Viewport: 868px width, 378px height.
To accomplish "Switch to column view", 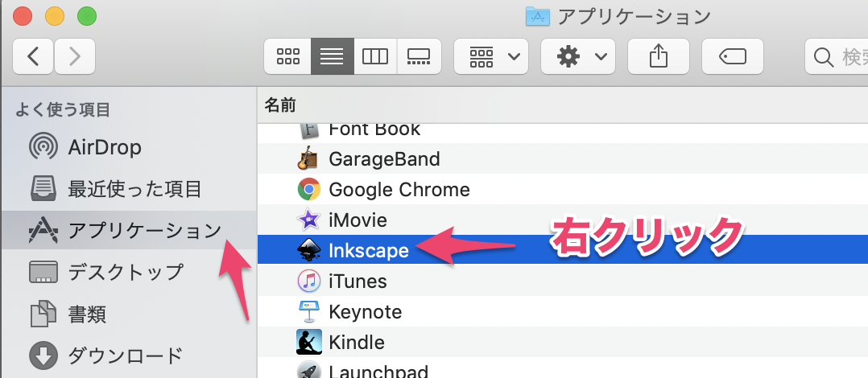I will [375, 56].
